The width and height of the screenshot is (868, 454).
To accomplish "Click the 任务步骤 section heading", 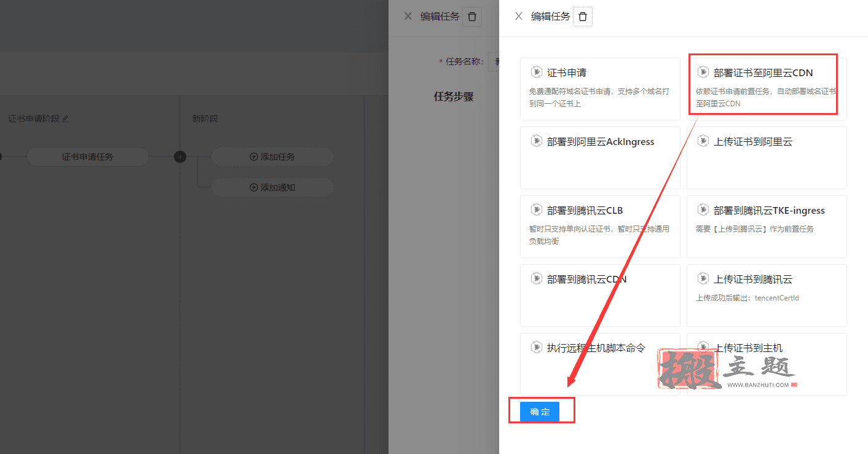I will click(x=454, y=96).
